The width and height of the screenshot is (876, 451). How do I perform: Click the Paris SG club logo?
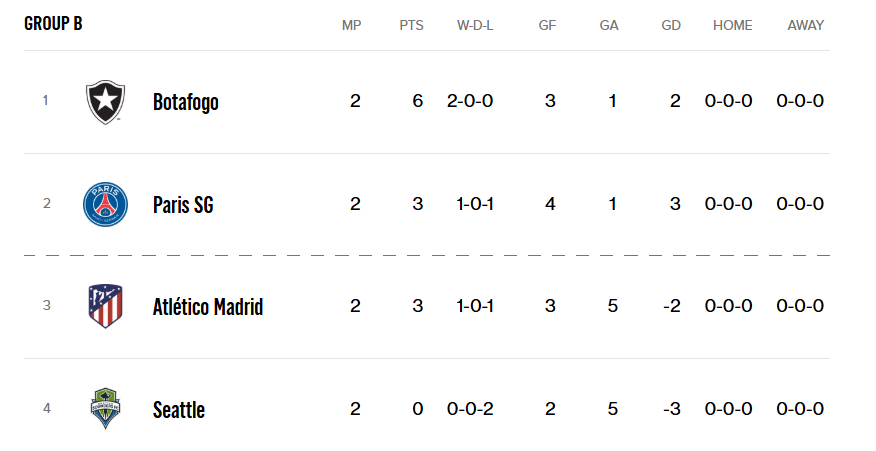(105, 204)
